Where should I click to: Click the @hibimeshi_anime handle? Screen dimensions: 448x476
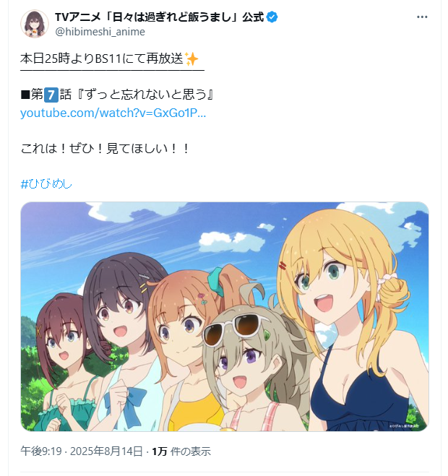point(100,32)
